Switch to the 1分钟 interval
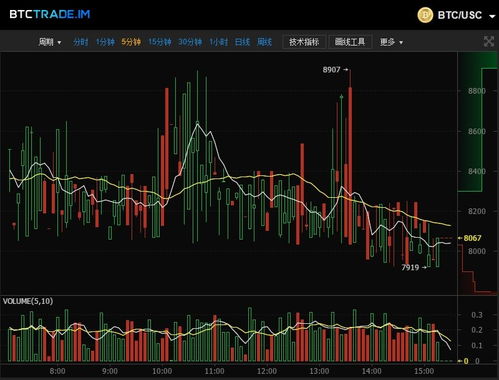Image resolution: width=499 pixels, height=380 pixels. (x=105, y=42)
